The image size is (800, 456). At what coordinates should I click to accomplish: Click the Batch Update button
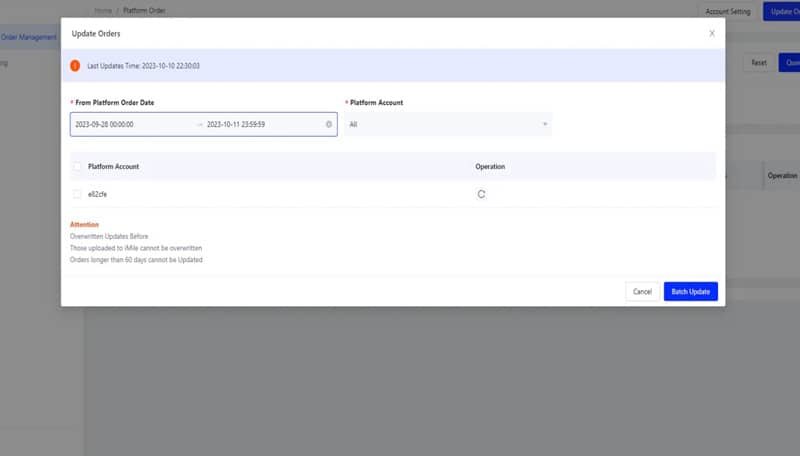(690, 292)
